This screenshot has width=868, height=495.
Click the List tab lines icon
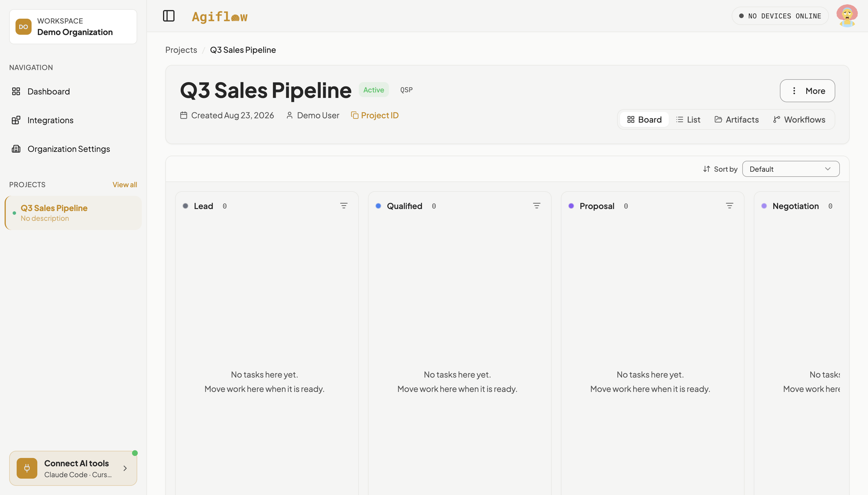(680, 120)
